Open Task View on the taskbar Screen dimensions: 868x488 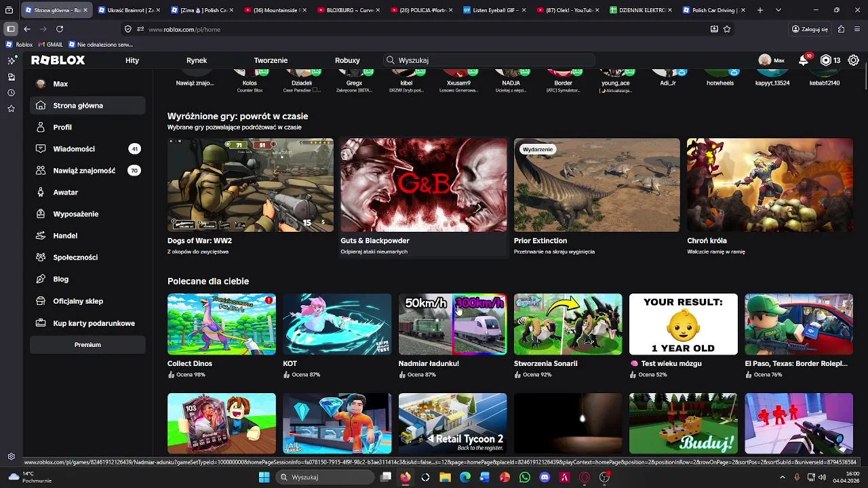386,477
